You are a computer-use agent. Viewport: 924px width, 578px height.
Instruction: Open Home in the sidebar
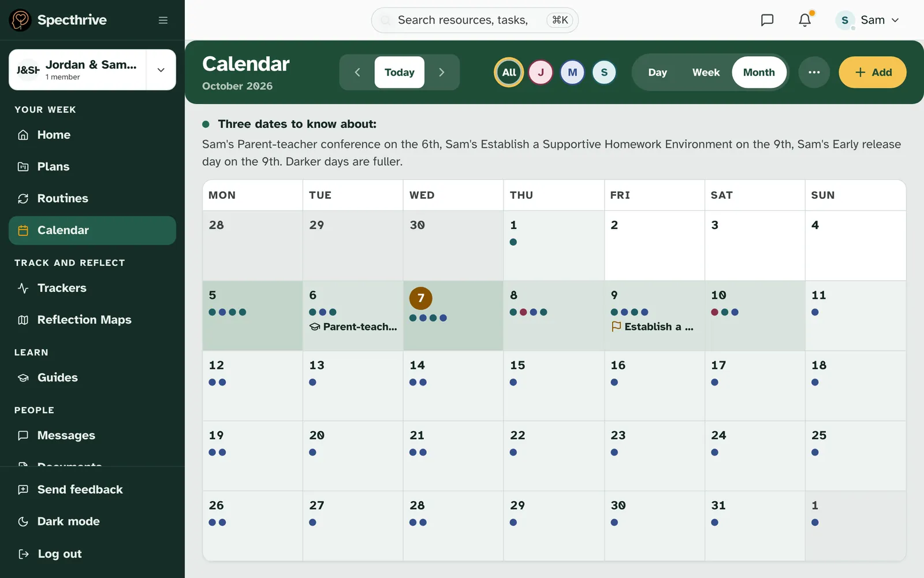pyautogui.click(x=92, y=135)
